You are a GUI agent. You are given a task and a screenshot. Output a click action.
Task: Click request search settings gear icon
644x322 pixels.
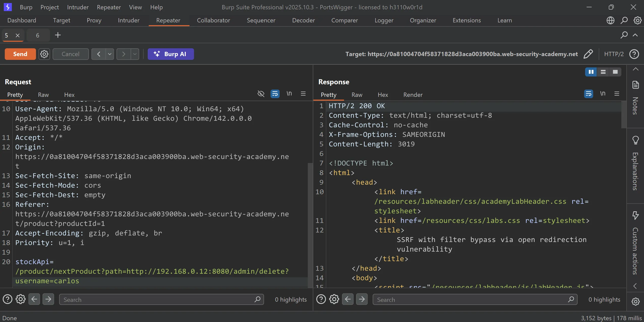click(x=20, y=299)
